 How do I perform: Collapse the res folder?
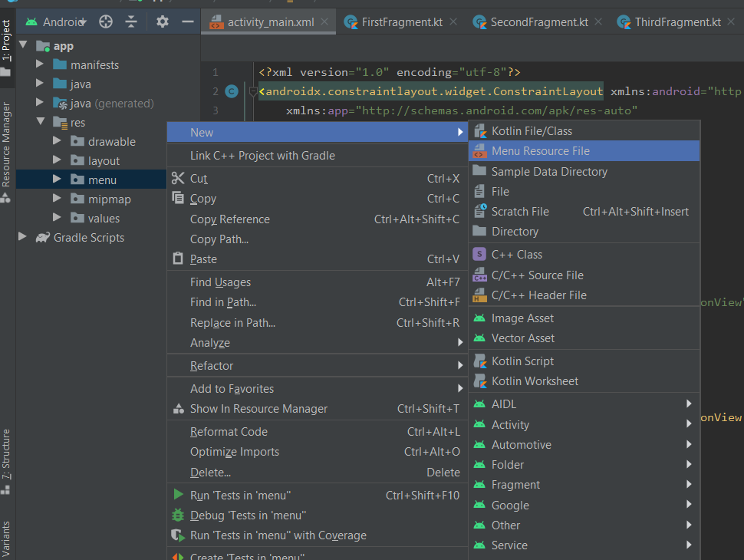click(x=40, y=122)
